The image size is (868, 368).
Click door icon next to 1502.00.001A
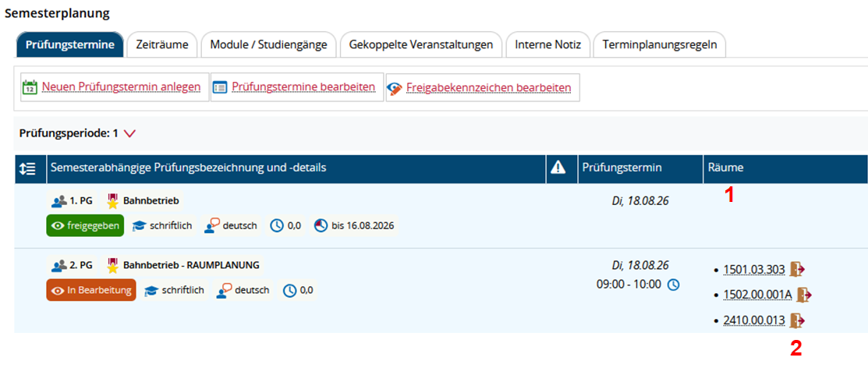(804, 295)
